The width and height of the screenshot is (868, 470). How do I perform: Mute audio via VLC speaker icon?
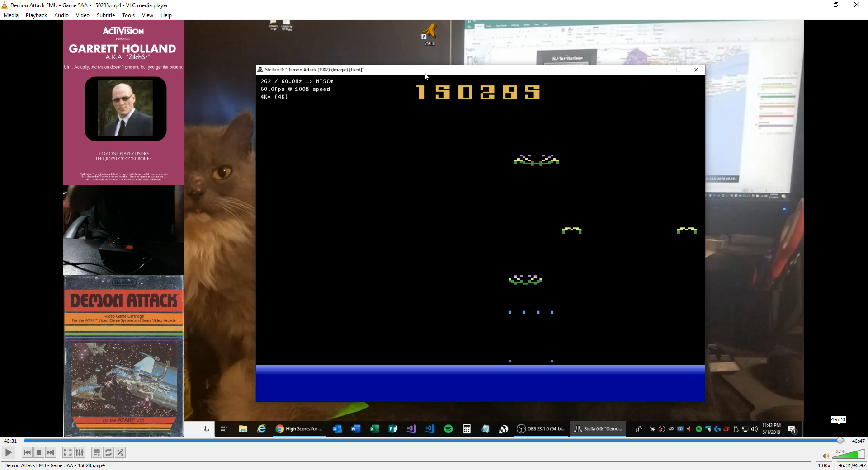pyautogui.click(x=826, y=456)
